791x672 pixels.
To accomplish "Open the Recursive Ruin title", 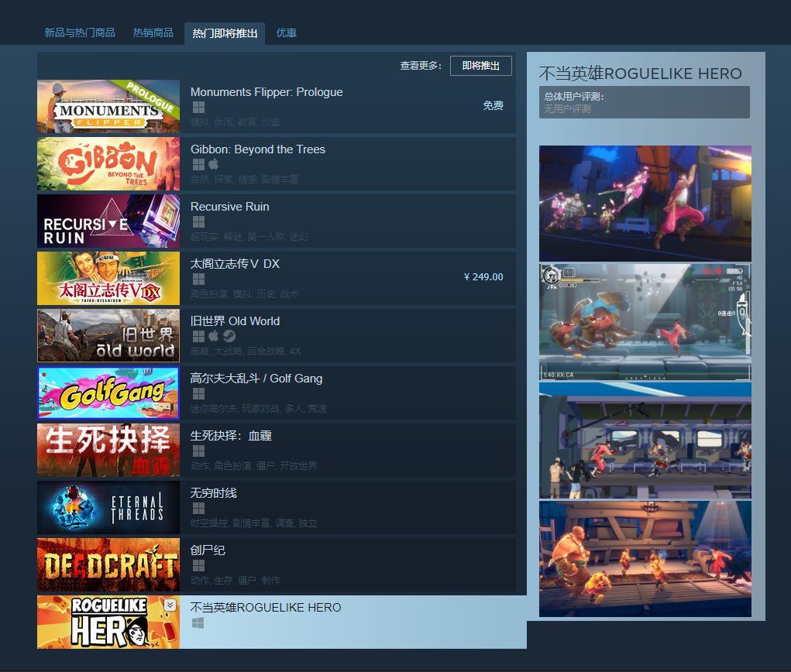I will pos(229,207).
